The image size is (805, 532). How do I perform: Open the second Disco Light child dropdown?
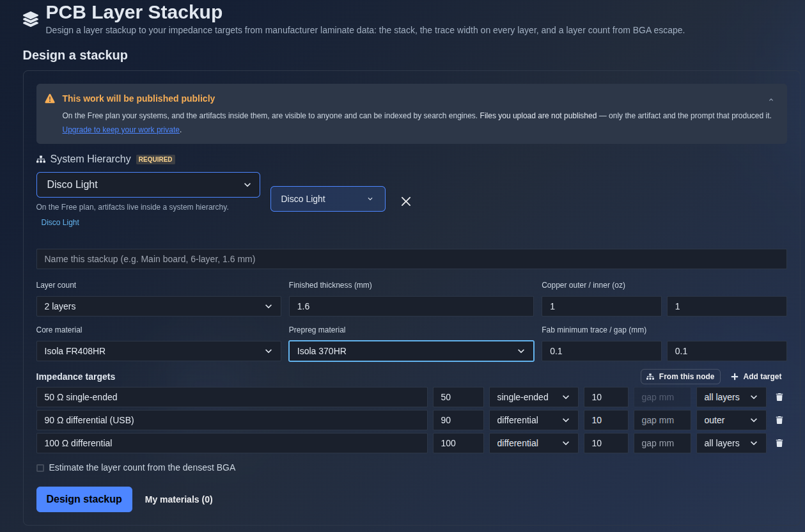(328, 199)
